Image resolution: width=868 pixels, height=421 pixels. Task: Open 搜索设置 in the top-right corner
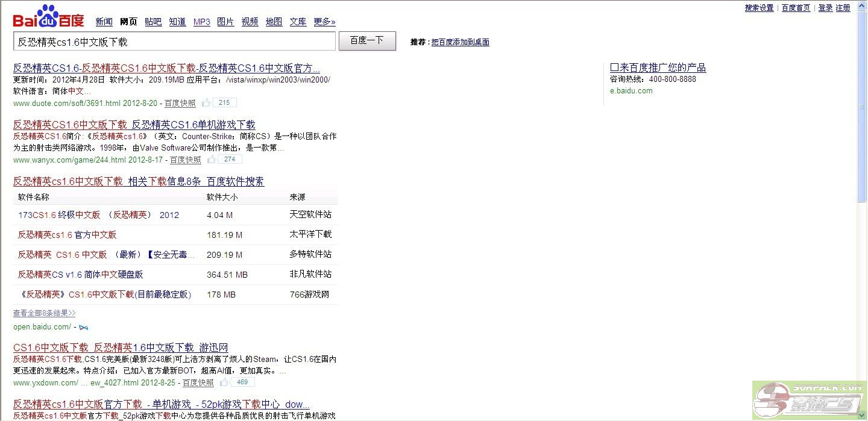click(x=759, y=8)
